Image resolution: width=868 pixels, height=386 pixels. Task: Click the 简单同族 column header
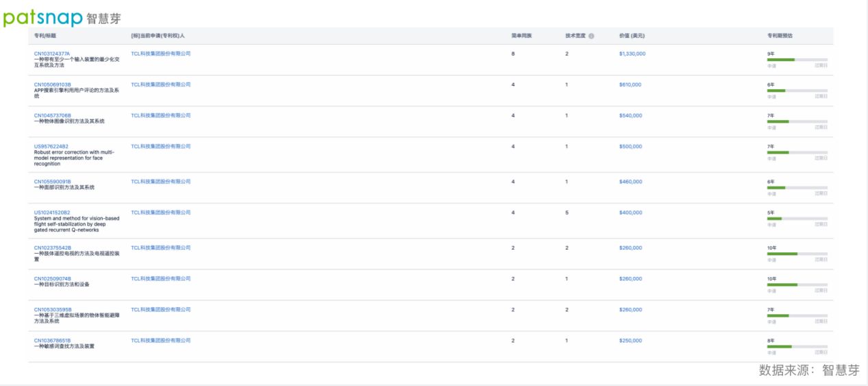(x=521, y=36)
